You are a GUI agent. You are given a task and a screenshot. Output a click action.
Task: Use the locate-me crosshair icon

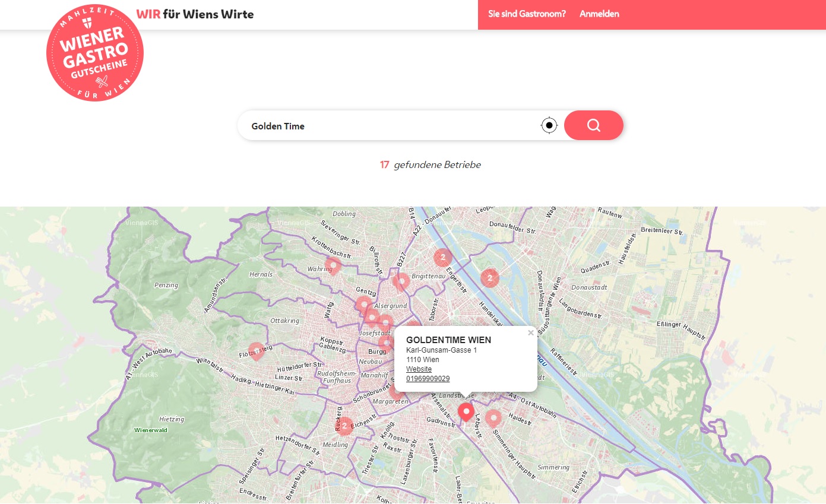(549, 126)
